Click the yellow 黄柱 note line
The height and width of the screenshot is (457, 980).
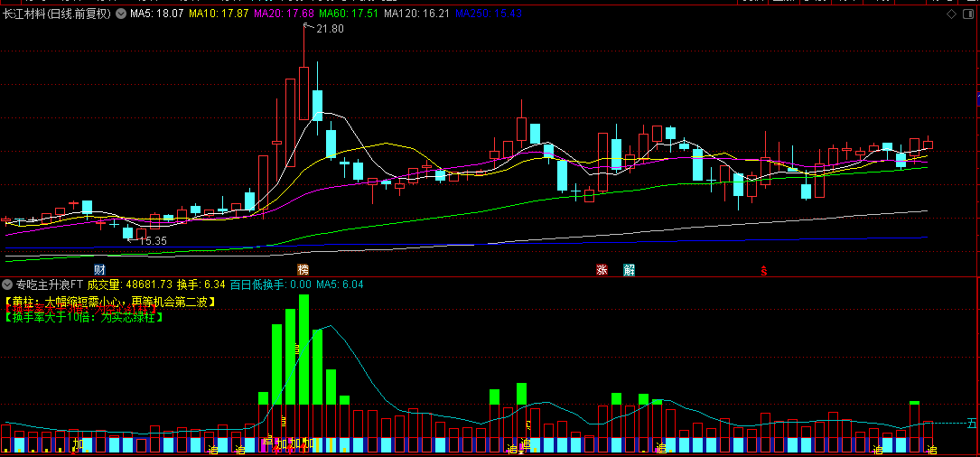point(110,302)
